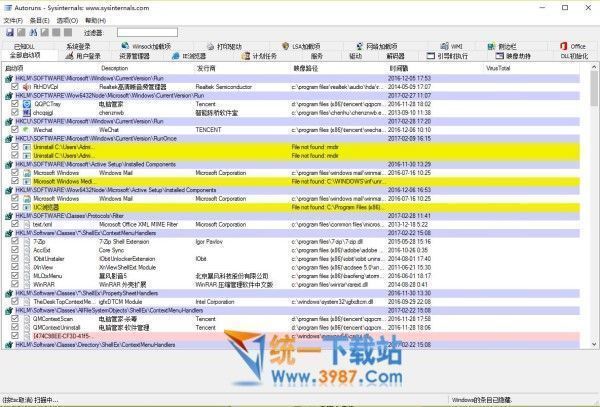The image size is (600, 407).
Task: Click the shield icon of the LSA加载项 tab
Action: [x=285, y=46]
